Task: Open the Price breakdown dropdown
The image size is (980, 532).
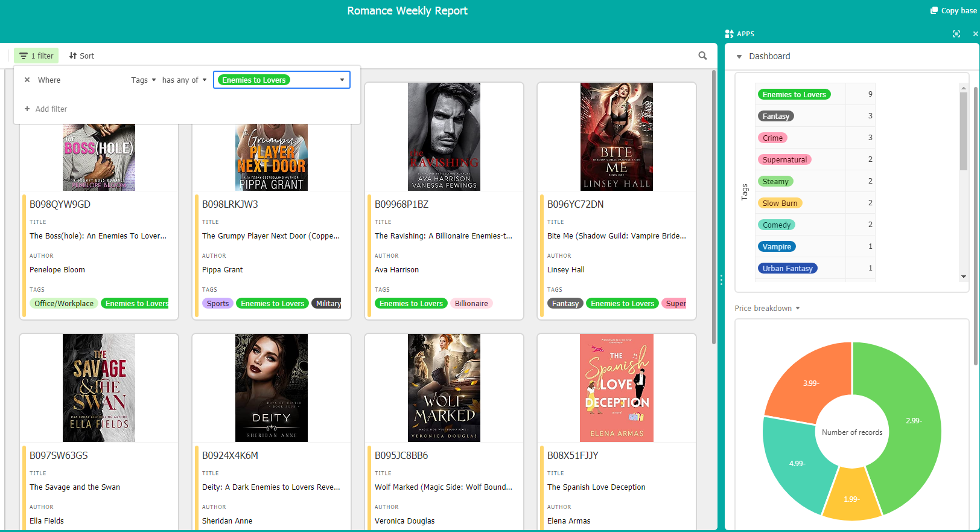Action: (x=767, y=308)
